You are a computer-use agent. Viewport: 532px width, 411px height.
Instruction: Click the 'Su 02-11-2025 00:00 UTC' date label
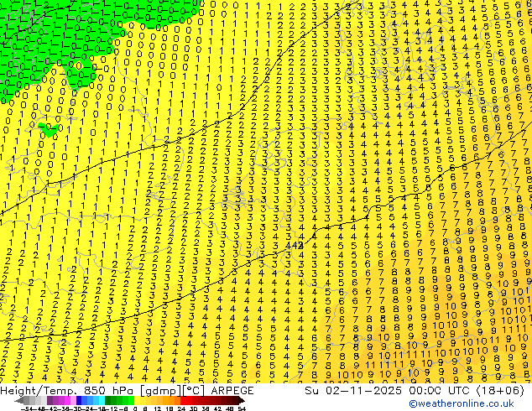tap(389, 391)
